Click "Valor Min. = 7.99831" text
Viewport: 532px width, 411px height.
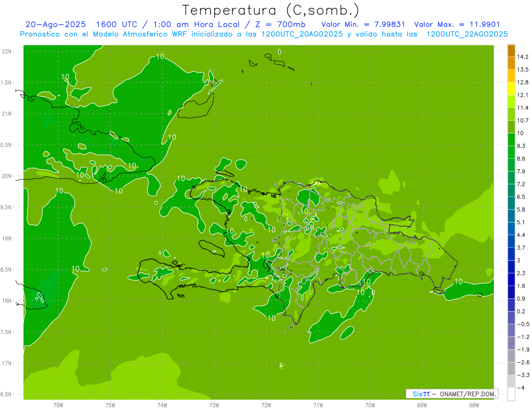[x=363, y=25]
